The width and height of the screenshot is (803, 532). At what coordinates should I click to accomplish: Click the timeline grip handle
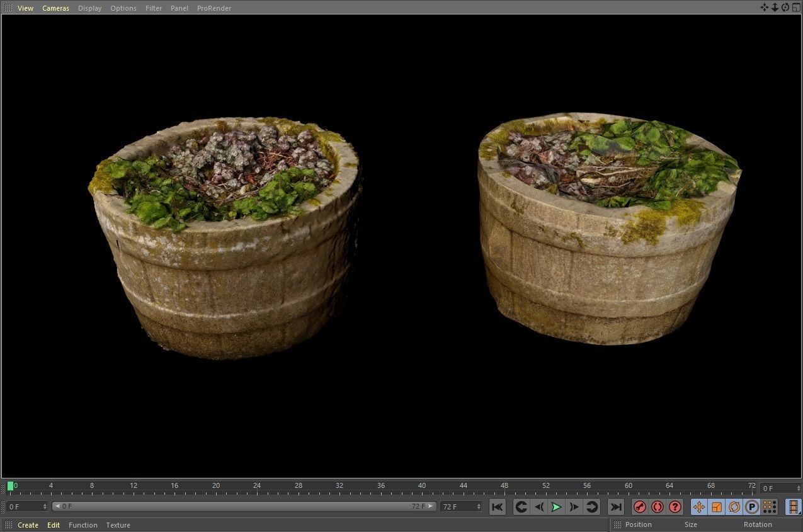point(3,488)
